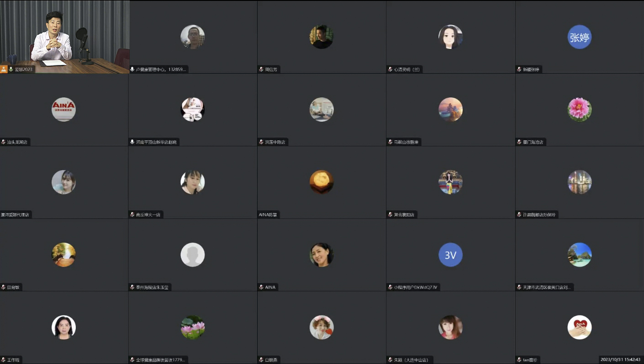Image resolution: width=644 pixels, height=364 pixels.
Task: Click the green microphone icon for 爱娜2023
Action: pos(11,69)
